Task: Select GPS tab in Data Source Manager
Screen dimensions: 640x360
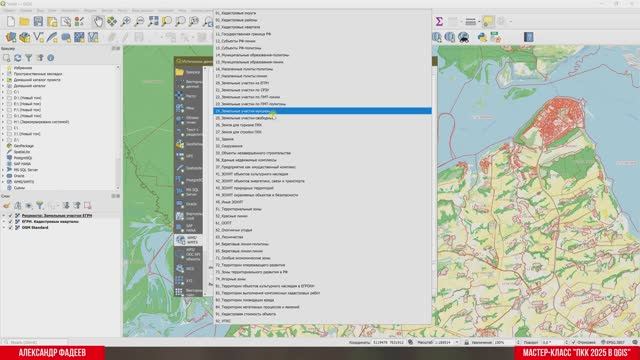Action: 189,156
